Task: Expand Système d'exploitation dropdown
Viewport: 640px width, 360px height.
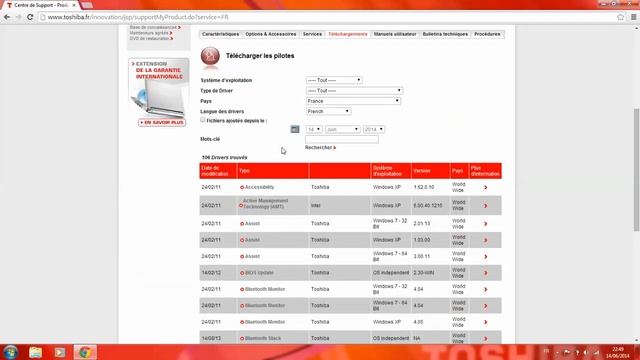Action: tap(334, 80)
